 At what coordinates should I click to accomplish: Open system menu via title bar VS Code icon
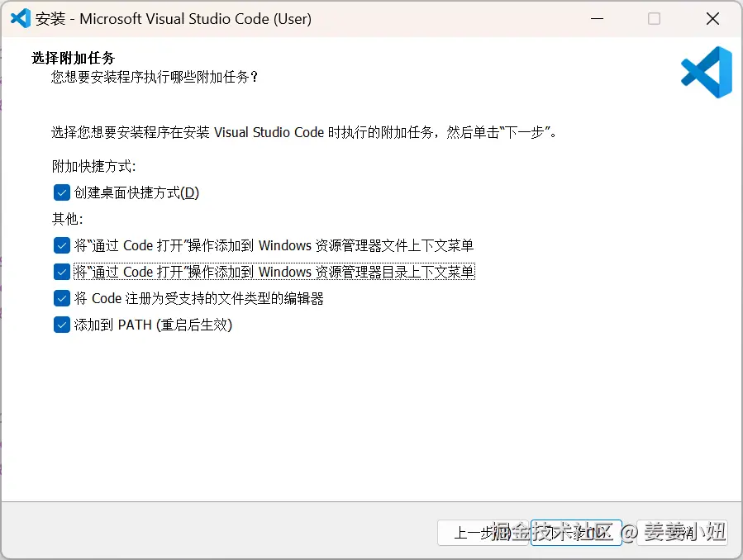coord(21,18)
